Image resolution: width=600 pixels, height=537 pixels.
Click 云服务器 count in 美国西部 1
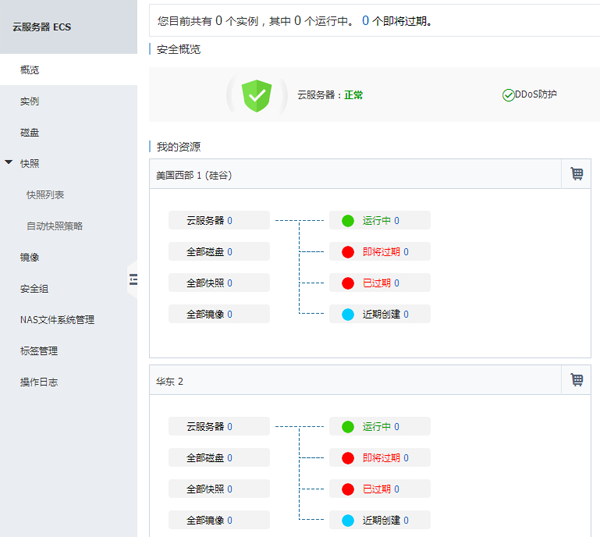click(x=229, y=221)
